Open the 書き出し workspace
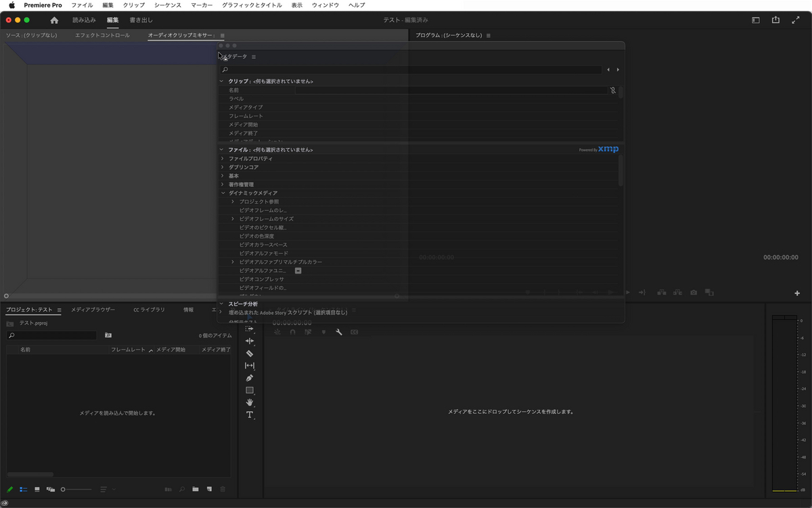Screen dimensions: 812x508 [x=141, y=20]
